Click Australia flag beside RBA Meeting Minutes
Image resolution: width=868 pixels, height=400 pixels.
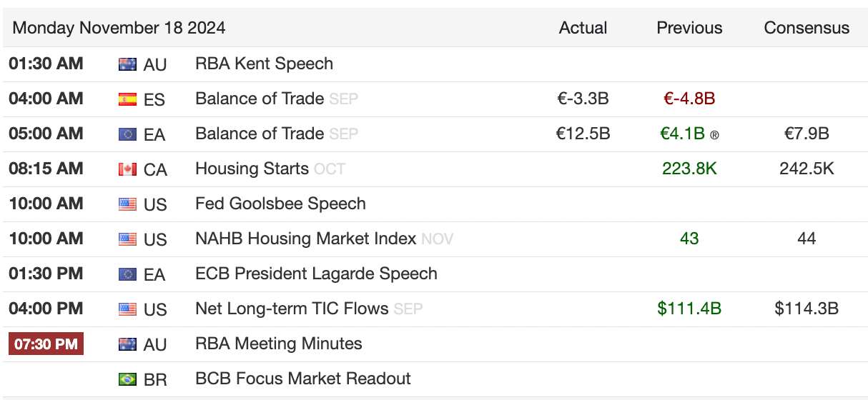[127, 344]
